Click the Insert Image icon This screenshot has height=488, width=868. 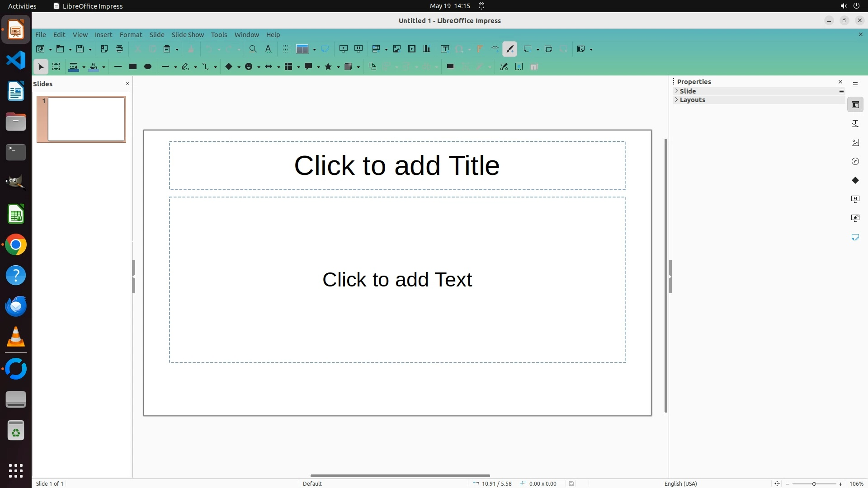(396, 49)
